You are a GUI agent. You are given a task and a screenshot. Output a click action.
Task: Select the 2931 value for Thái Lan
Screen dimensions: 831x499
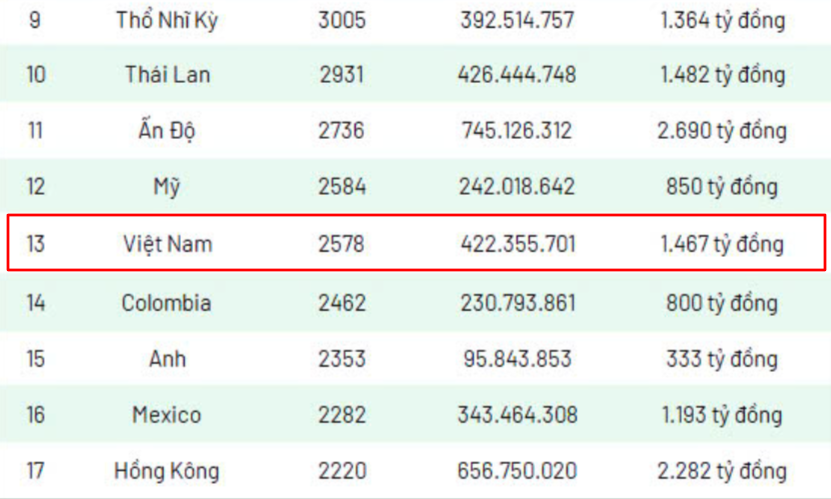tap(342, 74)
